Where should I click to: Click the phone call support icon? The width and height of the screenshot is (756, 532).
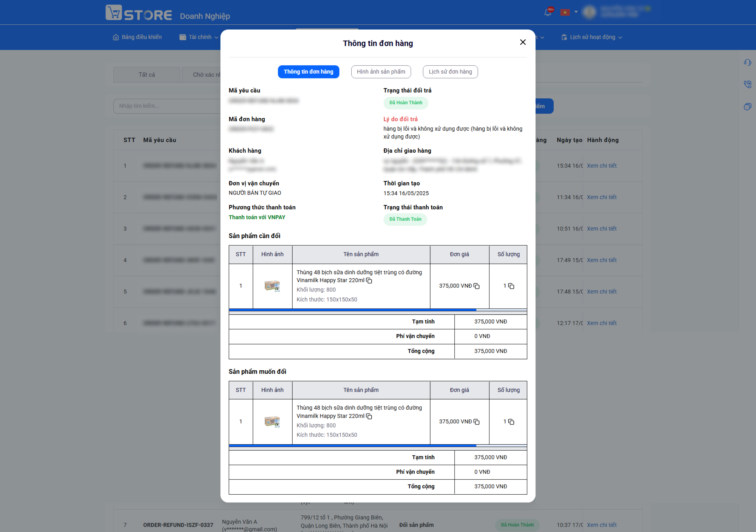click(x=747, y=85)
